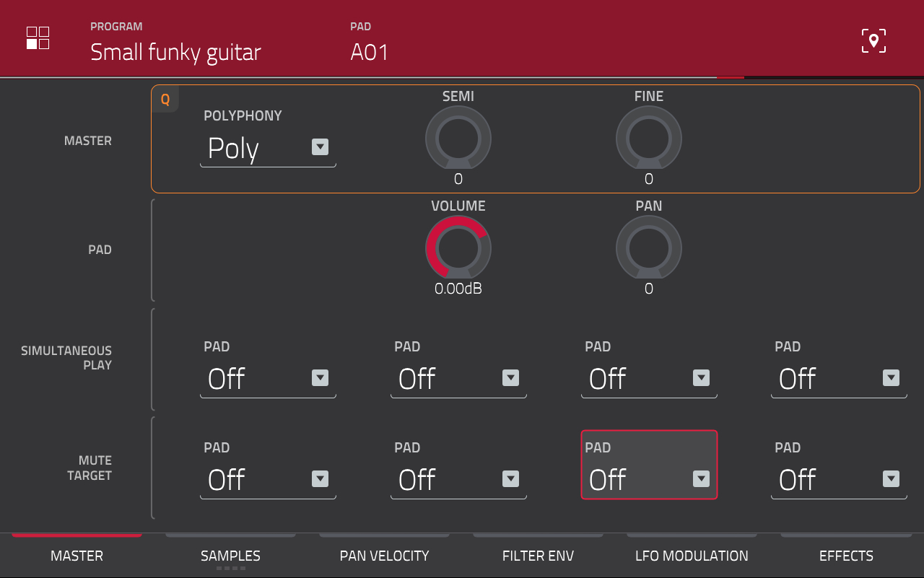Open the Polyphony dropdown set to Poly
This screenshot has height=578, width=924.
267,149
